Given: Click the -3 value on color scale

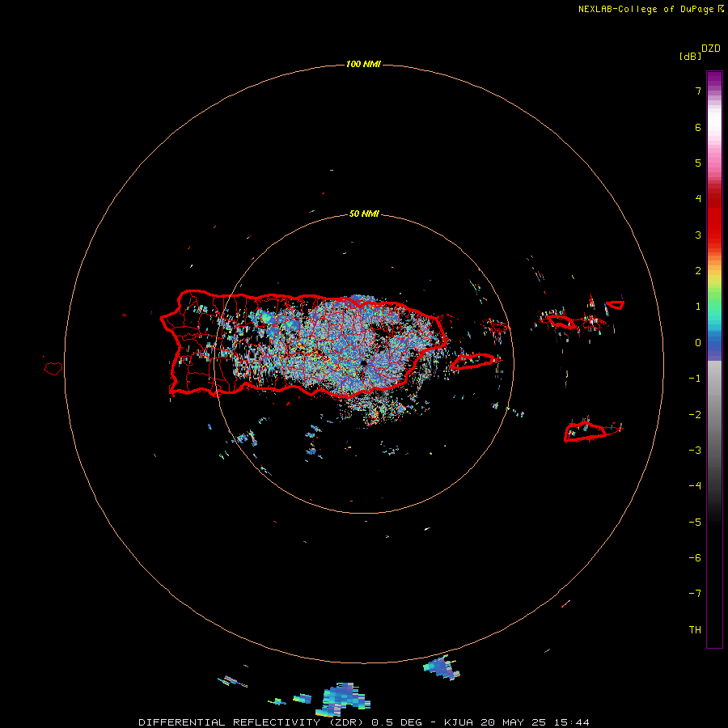Looking at the screenshot, I should [x=695, y=450].
